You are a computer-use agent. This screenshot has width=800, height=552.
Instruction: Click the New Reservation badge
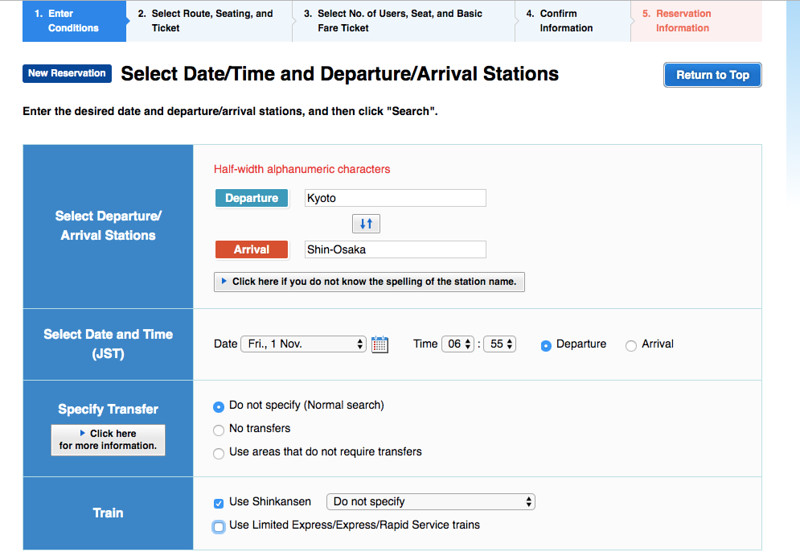tap(67, 73)
